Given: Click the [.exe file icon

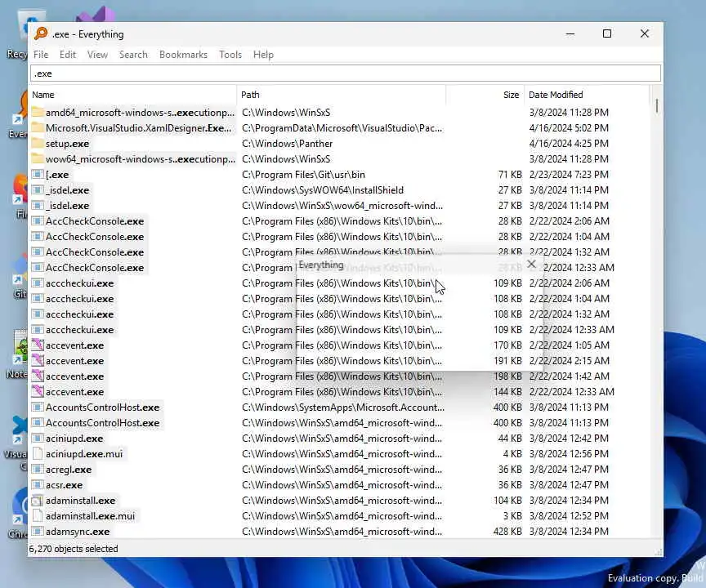Looking at the screenshot, I should (x=38, y=174).
